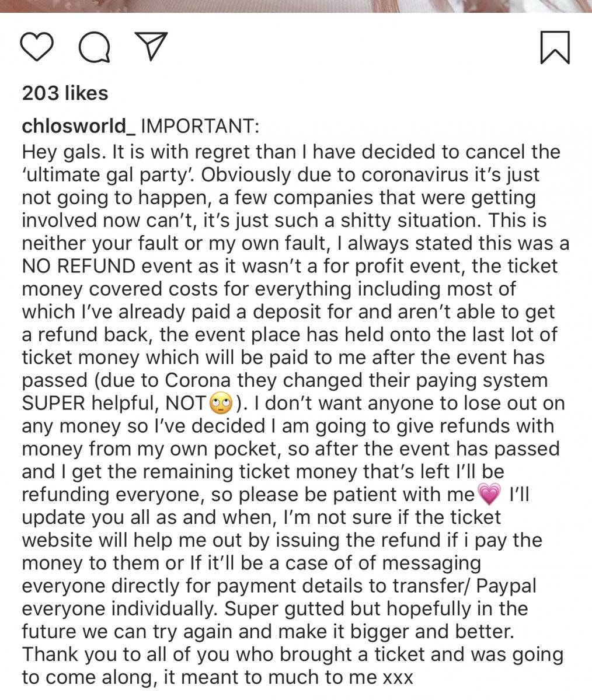The image size is (592, 700).
Task: Open comments using the speech bubble icon
Action: (x=94, y=47)
